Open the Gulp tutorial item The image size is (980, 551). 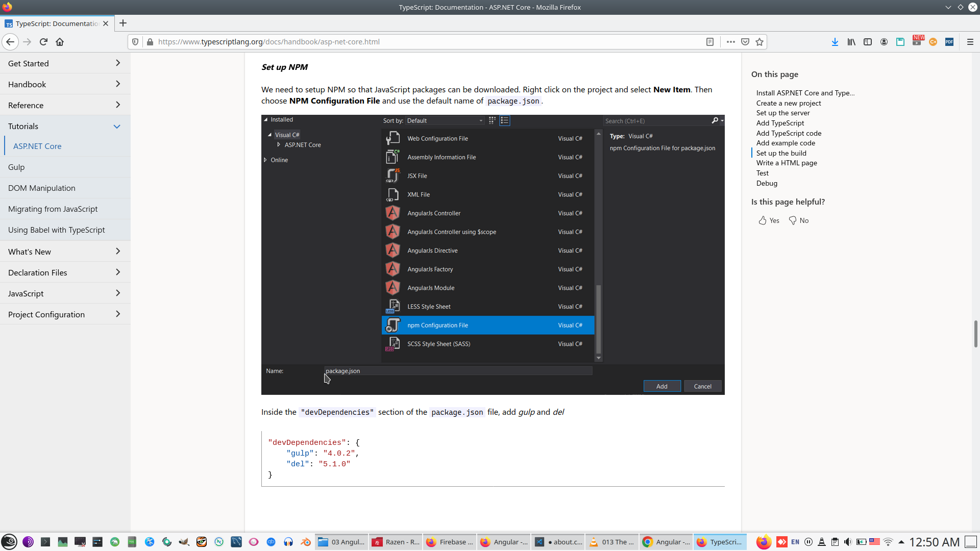(16, 167)
